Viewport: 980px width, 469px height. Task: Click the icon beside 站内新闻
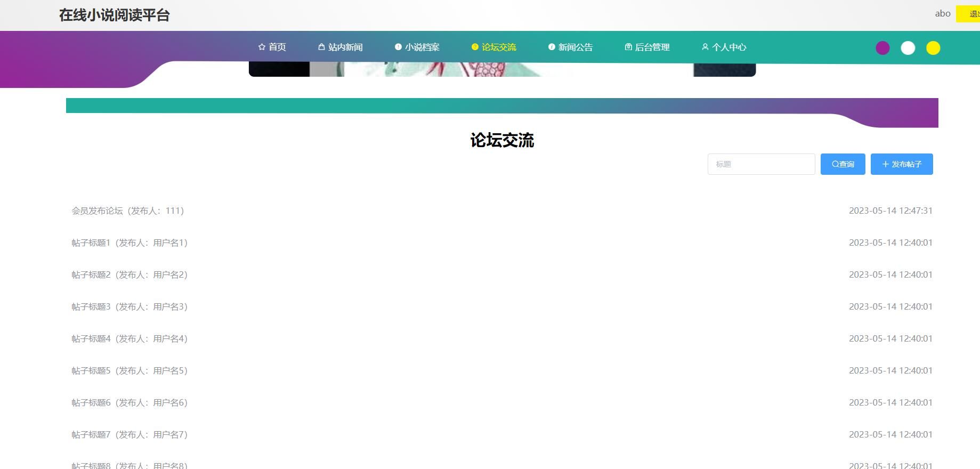coord(321,47)
